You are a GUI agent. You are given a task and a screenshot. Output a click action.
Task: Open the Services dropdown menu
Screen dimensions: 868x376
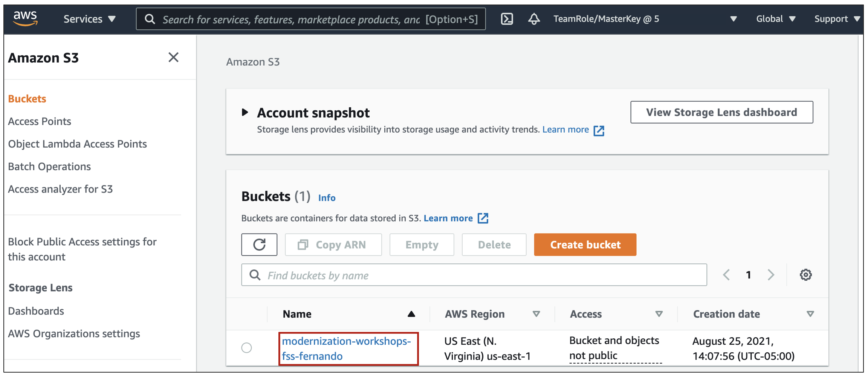[x=89, y=19]
